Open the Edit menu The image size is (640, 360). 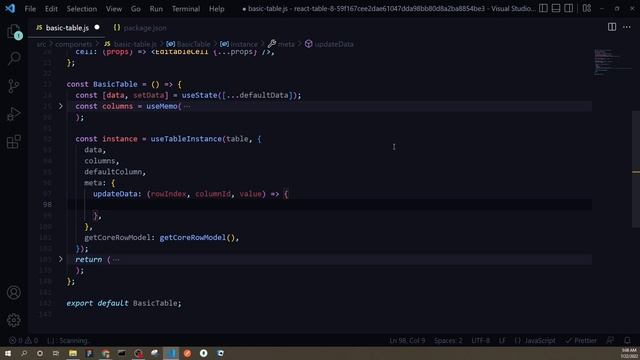(x=51, y=9)
